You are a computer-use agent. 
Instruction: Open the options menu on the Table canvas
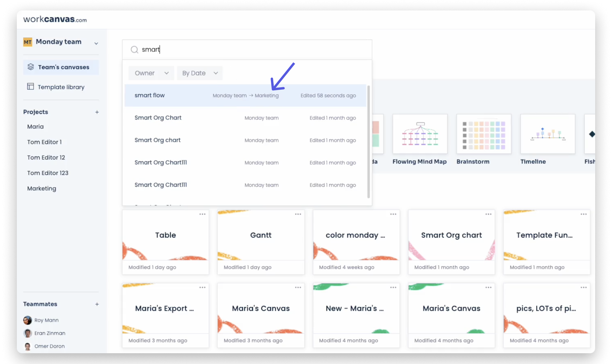tap(203, 214)
